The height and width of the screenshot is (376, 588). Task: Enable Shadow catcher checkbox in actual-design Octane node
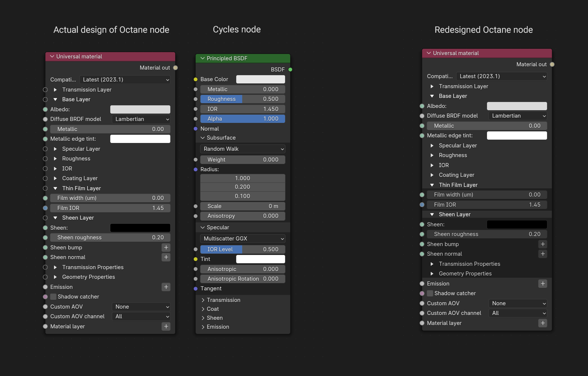coord(53,297)
